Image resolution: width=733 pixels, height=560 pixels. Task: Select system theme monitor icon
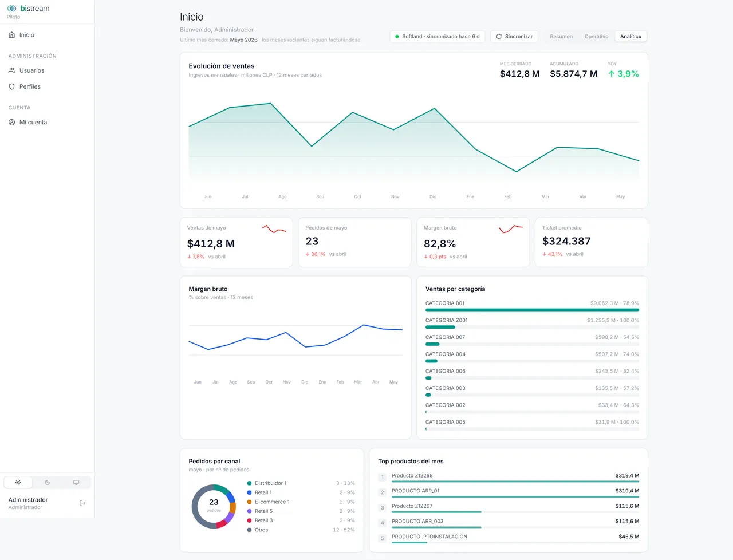[x=76, y=483]
